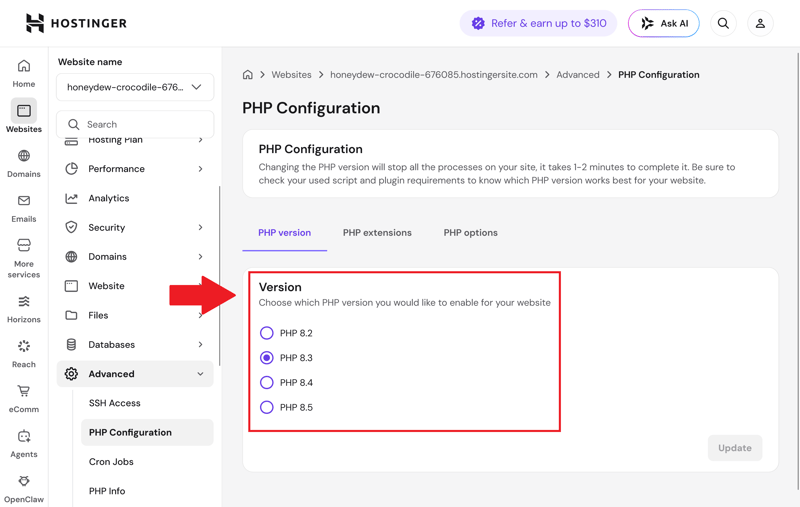Click the Horizons icon in left rail
Viewport: 800px width, 507px height.
click(23, 301)
